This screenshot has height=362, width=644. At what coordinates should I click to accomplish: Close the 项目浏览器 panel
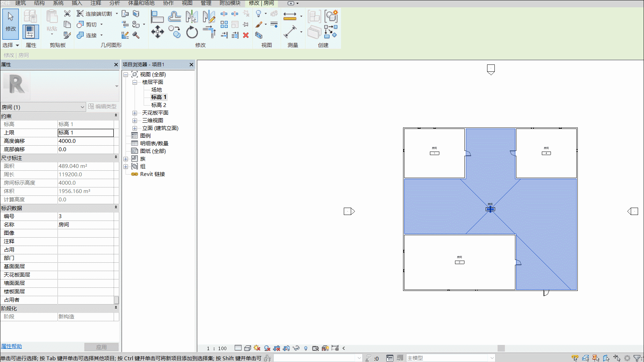[x=191, y=64]
